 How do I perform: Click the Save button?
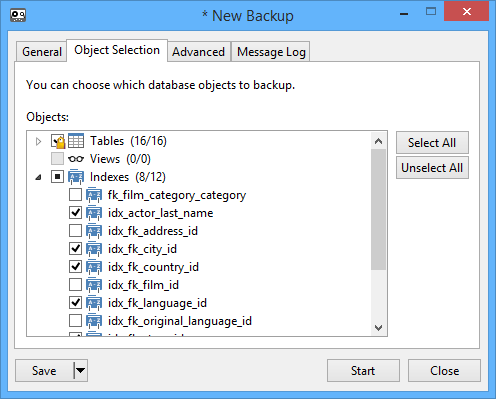coord(44,370)
